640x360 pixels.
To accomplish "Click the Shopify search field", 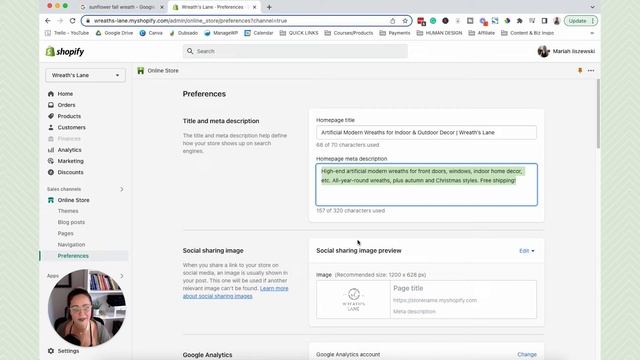I will tap(295, 51).
